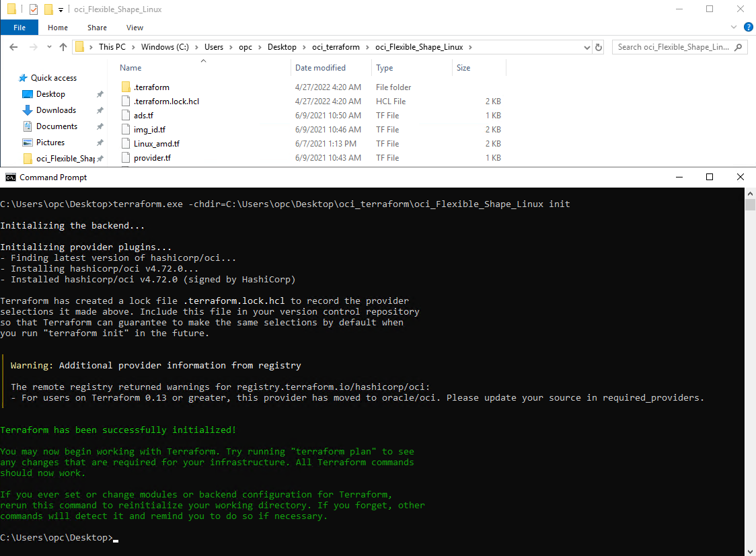This screenshot has width=756, height=556.
Task: Open the Share ribbon tab
Action: [97, 28]
